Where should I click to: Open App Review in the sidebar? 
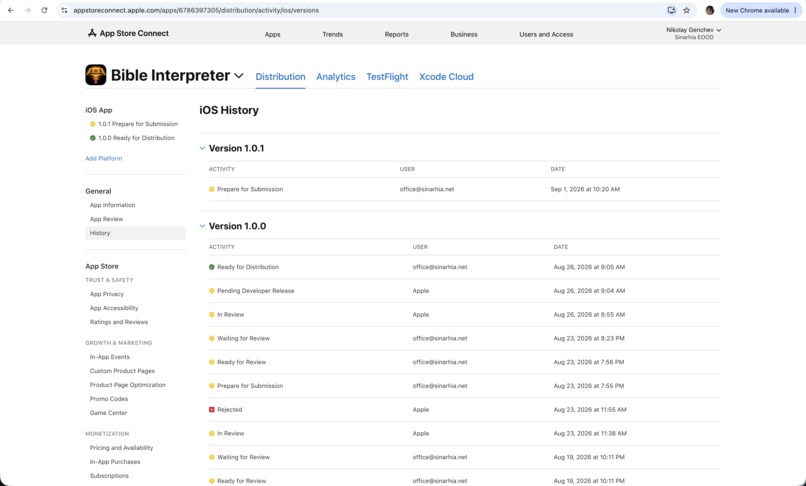106,219
